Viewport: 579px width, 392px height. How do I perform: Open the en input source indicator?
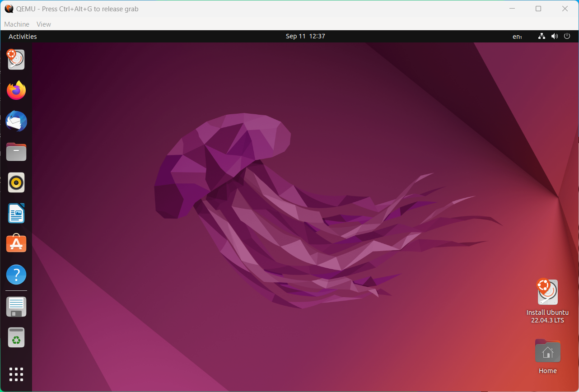[517, 37]
